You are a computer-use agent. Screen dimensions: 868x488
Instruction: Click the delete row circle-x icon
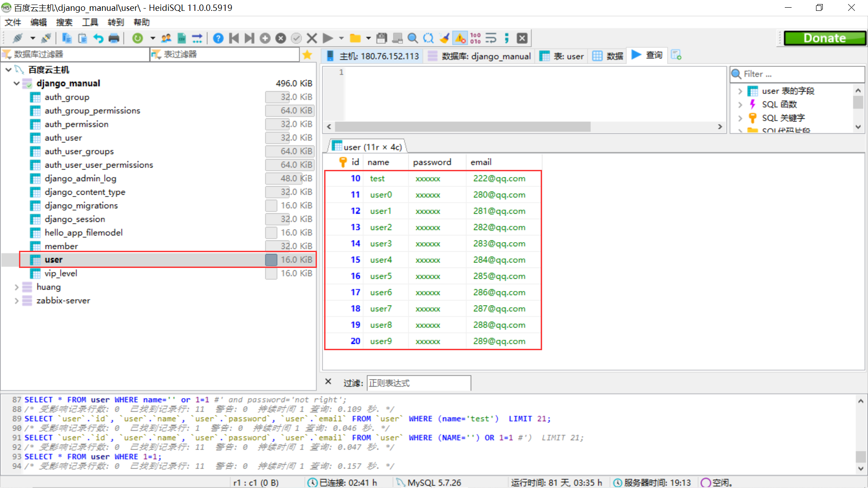281,38
